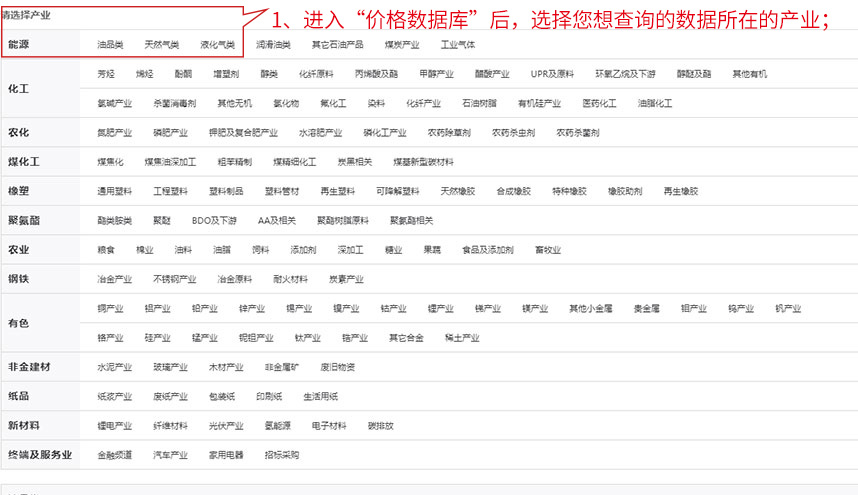Select 光伏产业 under 新材料
858x495 pixels.
pyautogui.click(x=226, y=425)
